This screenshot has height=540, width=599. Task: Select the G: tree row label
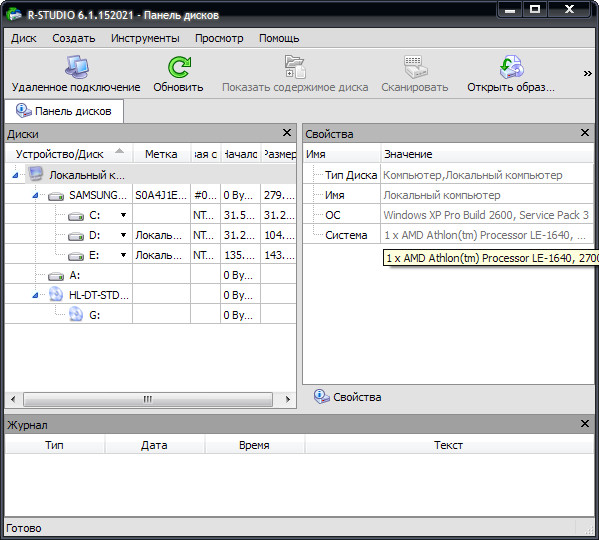(94, 315)
